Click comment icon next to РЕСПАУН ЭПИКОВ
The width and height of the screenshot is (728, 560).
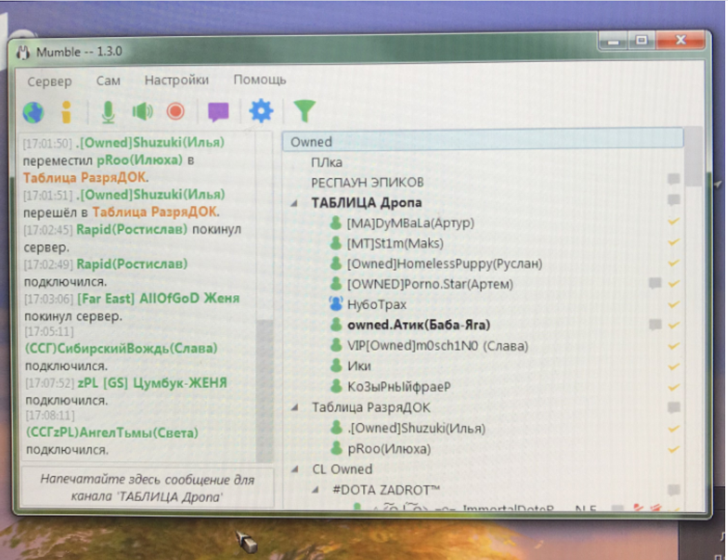pyautogui.click(x=673, y=179)
